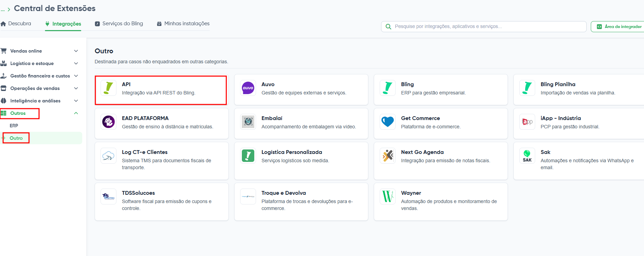Click the Logística Personalizada green logo
Image resolution: width=644 pixels, height=256 pixels.
pyautogui.click(x=248, y=156)
